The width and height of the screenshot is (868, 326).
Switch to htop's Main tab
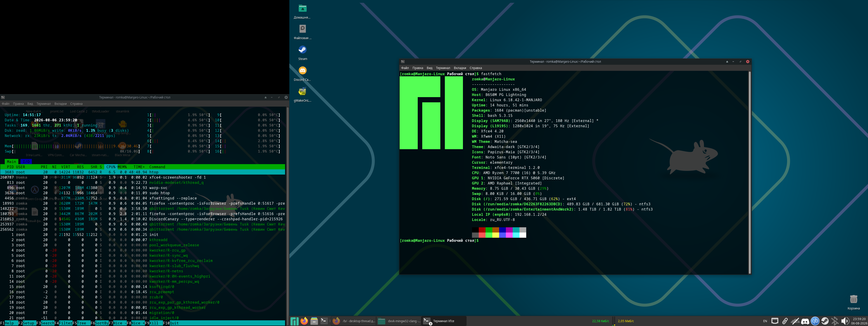[x=12, y=162]
